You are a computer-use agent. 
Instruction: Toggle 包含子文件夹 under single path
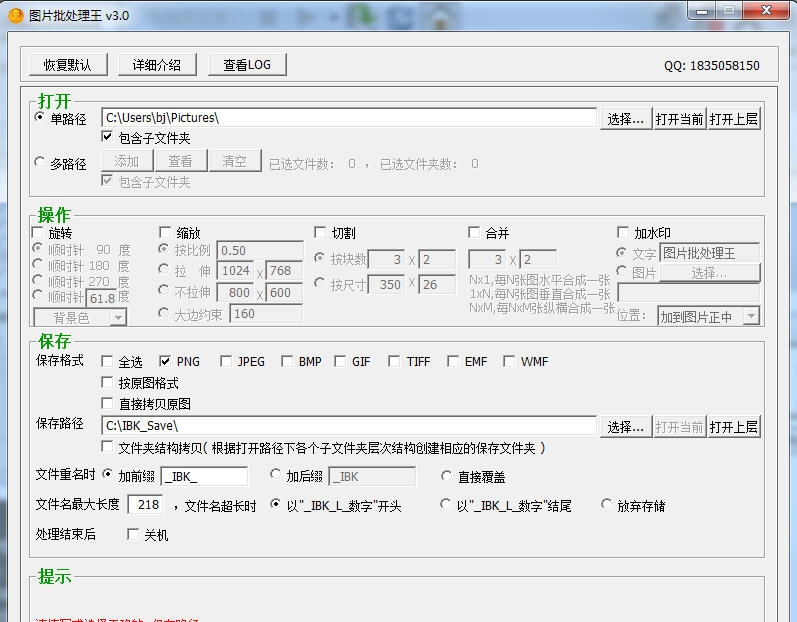tap(107, 137)
